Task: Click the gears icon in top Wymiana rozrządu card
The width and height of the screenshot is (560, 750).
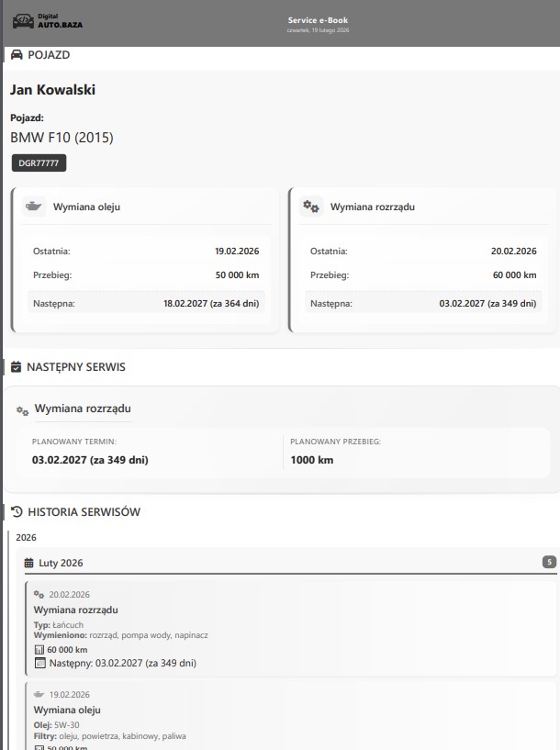Action: (311, 207)
